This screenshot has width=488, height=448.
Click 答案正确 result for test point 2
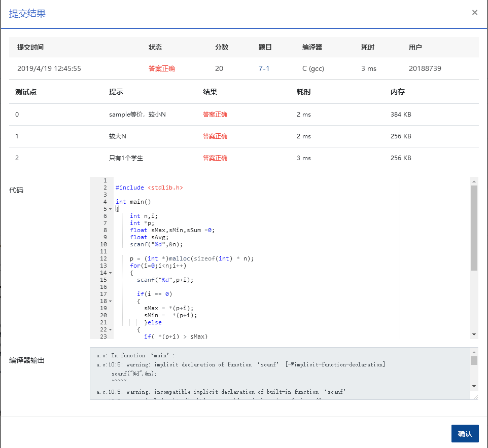(x=215, y=158)
